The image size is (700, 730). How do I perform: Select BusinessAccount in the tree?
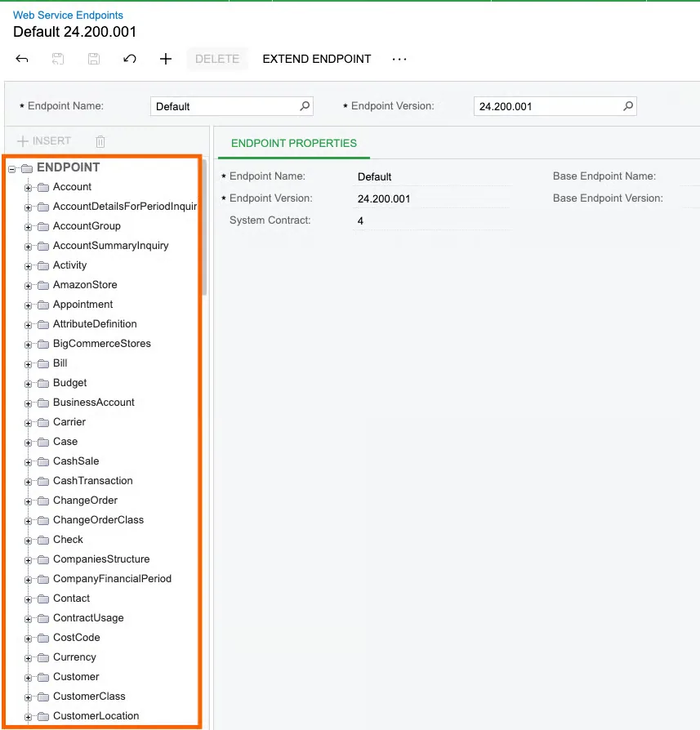click(x=94, y=403)
